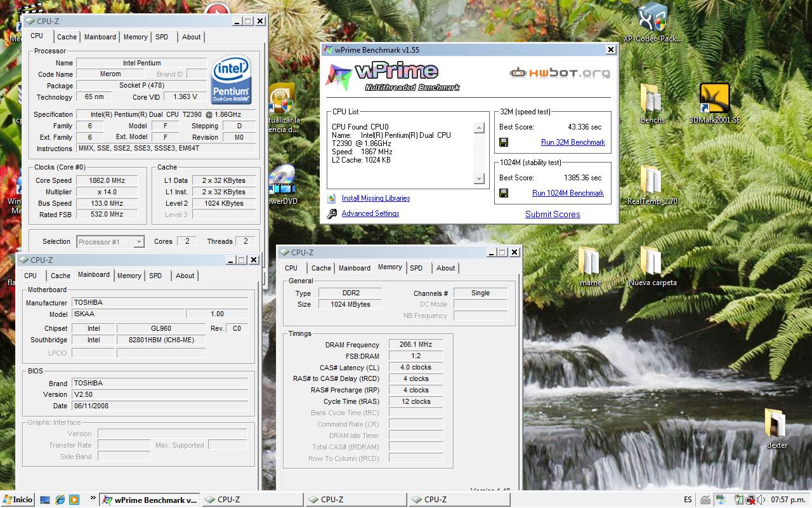Screen dimensions: 812x508
Task: Close the wPrime Benchmark window
Action: coord(611,50)
